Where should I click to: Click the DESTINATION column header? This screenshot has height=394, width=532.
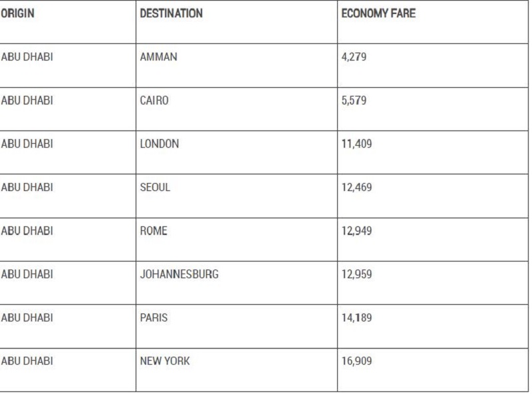pyautogui.click(x=172, y=13)
